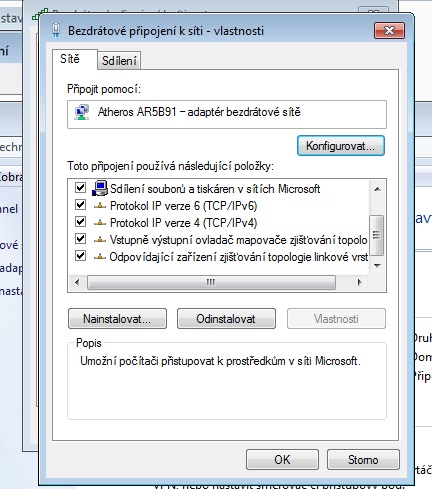Switch to the Sdílení tab
This screenshot has height=489, width=432.
tap(119, 61)
